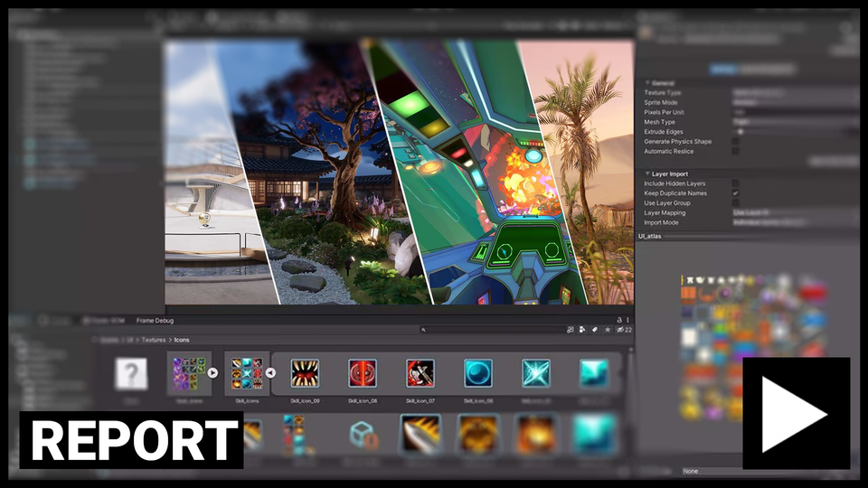Enable Generate Physics Shape checkbox
Screen dimensions: 868x488
coord(735,142)
